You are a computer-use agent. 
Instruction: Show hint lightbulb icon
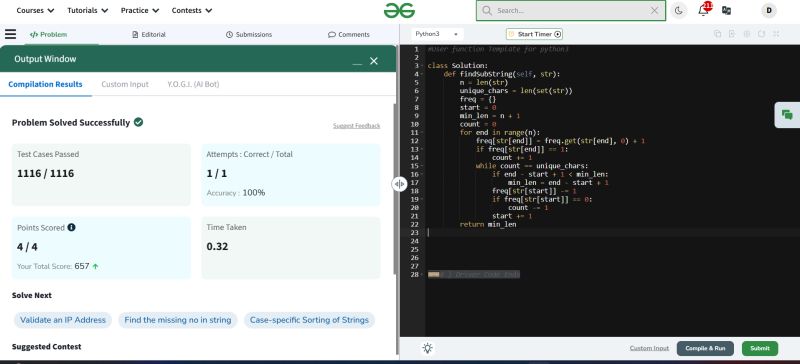point(428,348)
